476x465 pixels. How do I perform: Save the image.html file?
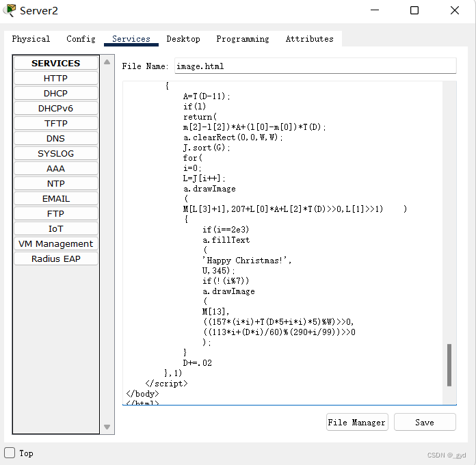click(425, 422)
